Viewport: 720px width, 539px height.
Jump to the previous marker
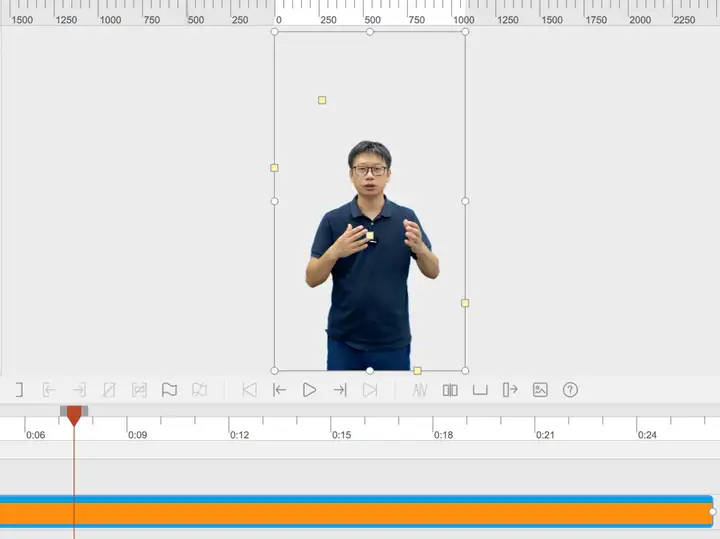click(249, 390)
